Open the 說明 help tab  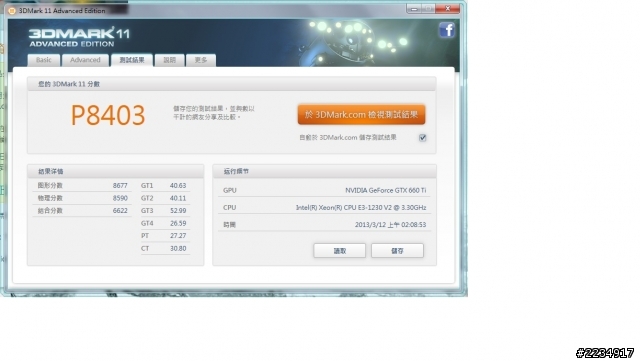tap(169, 60)
